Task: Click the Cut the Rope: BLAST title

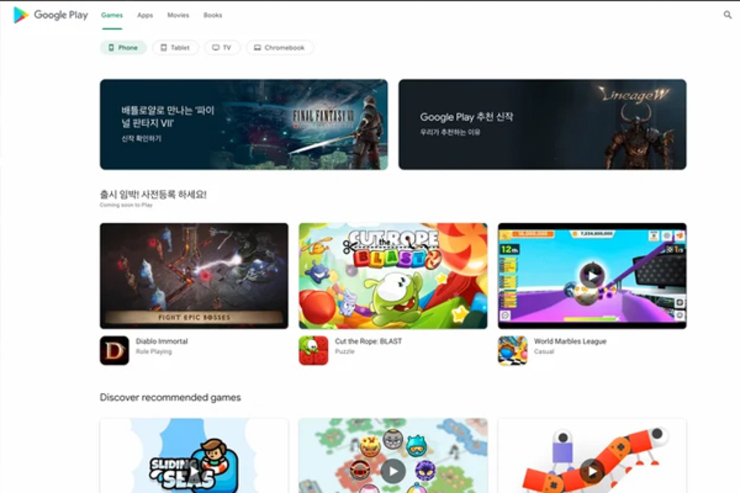Action: 368,341
